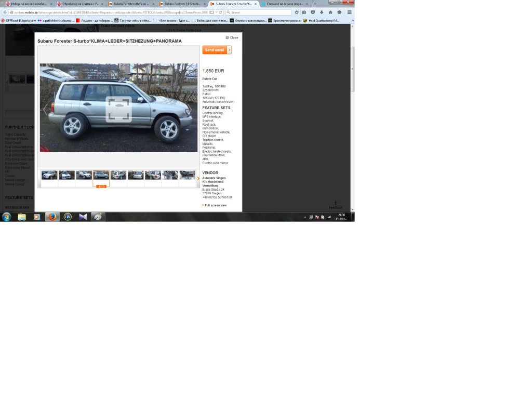This screenshot has height=399, width=532.
Task: Click the vendor phone number +49 (0)152 53786109
Action: pyautogui.click(x=217, y=197)
